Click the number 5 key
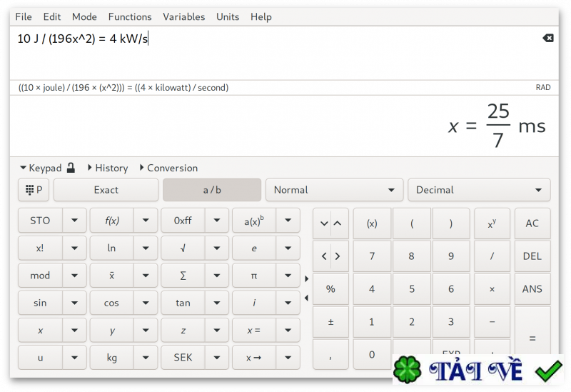This screenshot has height=392, width=571. pos(412,289)
